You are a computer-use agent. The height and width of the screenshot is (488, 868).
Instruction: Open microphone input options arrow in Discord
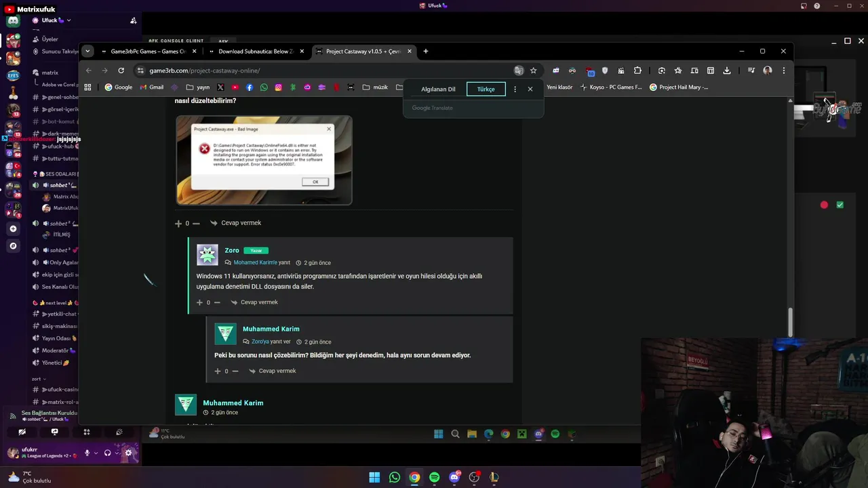pos(96,453)
